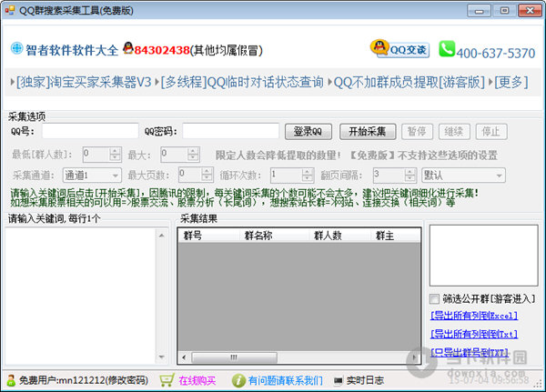
Task: Click the 翻页间隔 value field
Action: click(389, 176)
